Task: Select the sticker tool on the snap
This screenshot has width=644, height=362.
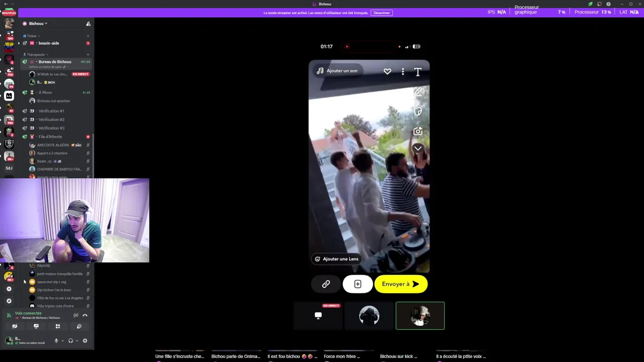Action: click(x=418, y=112)
